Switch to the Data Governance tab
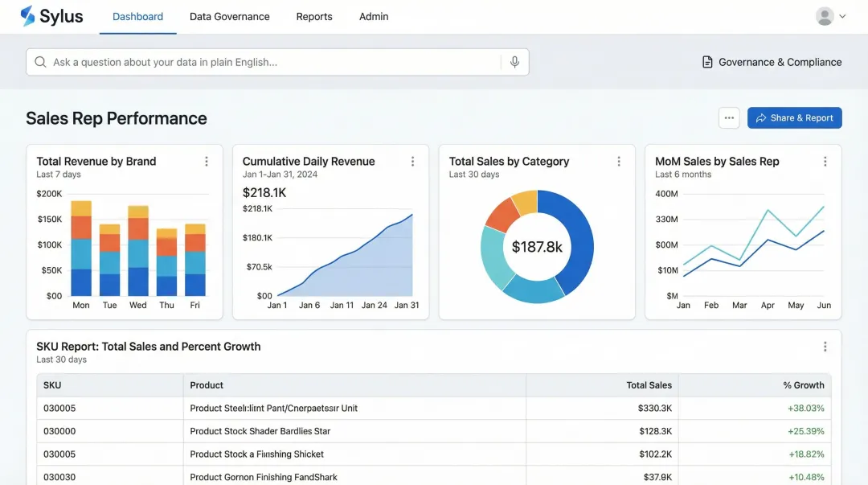 click(x=229, y=16)
